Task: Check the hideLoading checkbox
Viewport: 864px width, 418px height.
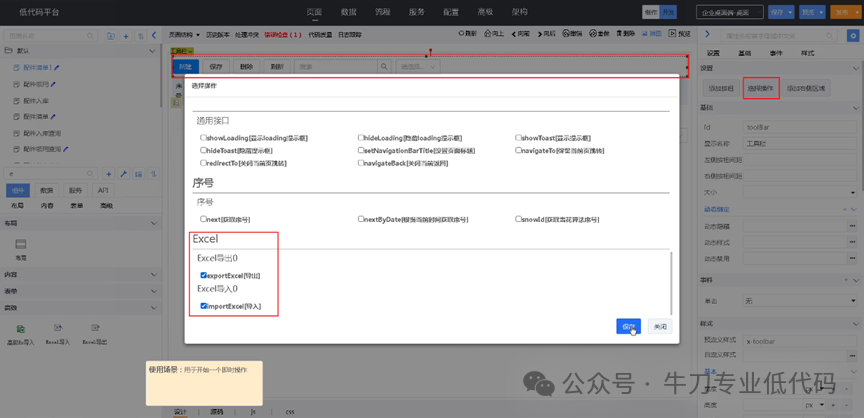Action: click(x=361, y=138)
